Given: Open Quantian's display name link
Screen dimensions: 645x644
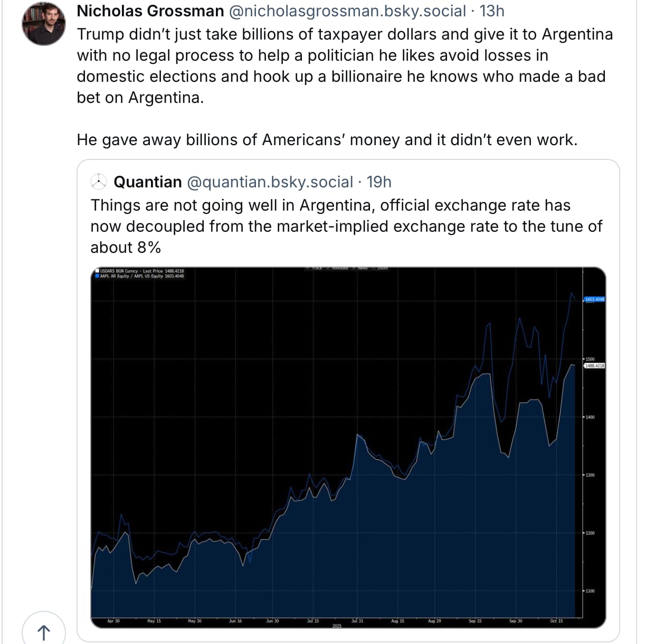Looking at the screenshot, I should 148,182.
